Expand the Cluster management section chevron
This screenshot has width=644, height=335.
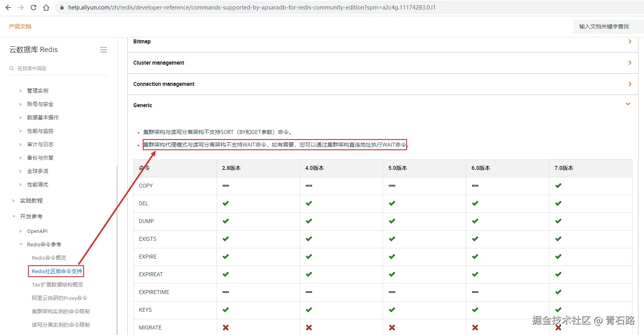point(629,63)
